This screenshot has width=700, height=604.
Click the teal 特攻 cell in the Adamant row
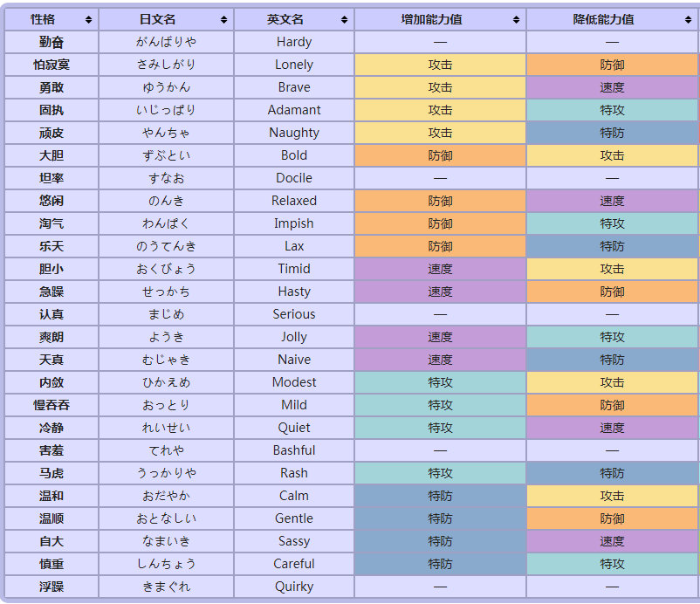click(x=612, y=110)
